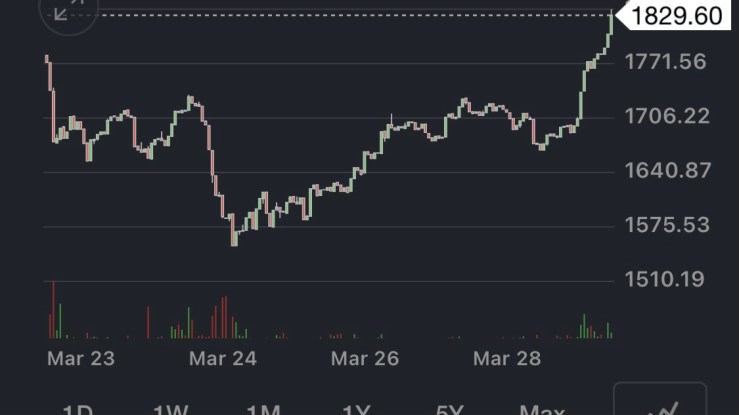Click the lowest candlestick after Mar 24
Image resolution: width=739 pixels, height=415 pixels.
tap(234, 236)
